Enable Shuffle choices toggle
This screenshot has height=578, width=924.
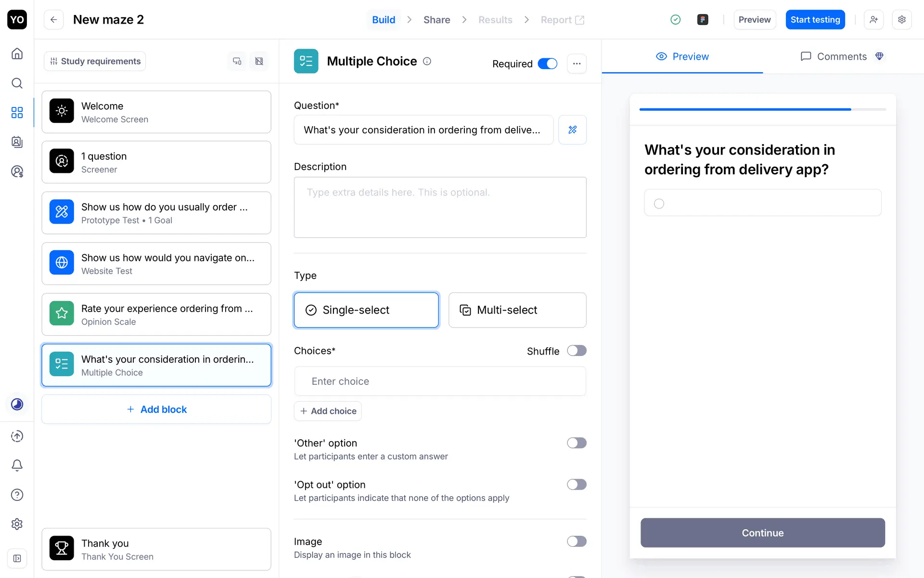[576, 351]
